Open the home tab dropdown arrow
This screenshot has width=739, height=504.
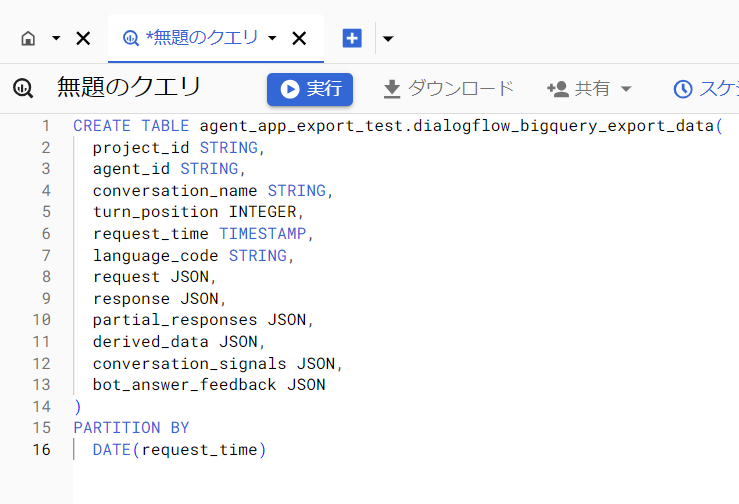56,39
